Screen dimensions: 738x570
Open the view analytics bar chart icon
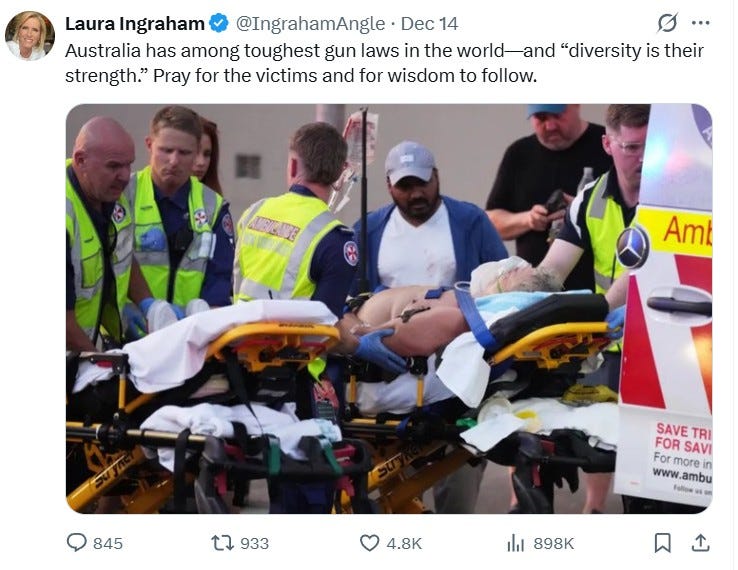[515, 544]
